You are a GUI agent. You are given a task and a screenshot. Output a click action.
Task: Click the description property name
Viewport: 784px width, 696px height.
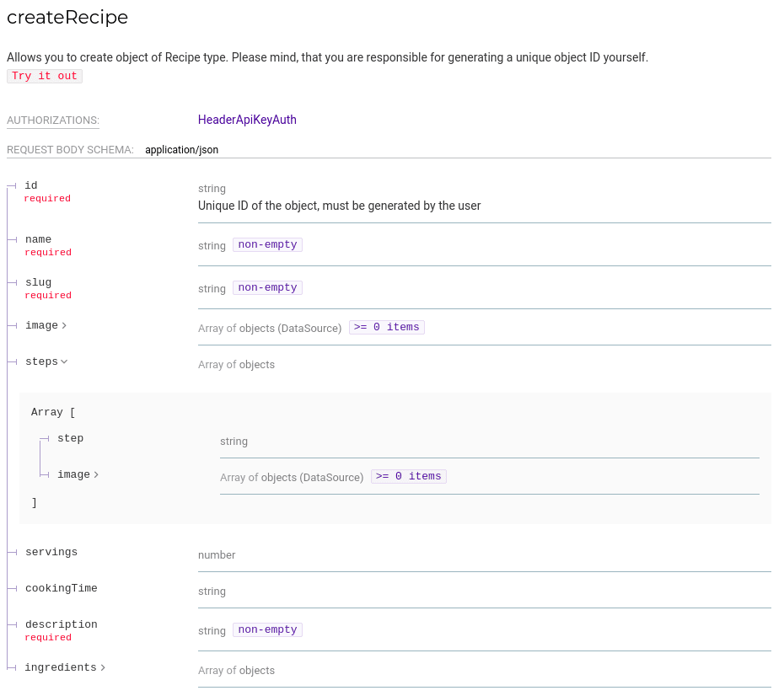(x=62, y=624)
